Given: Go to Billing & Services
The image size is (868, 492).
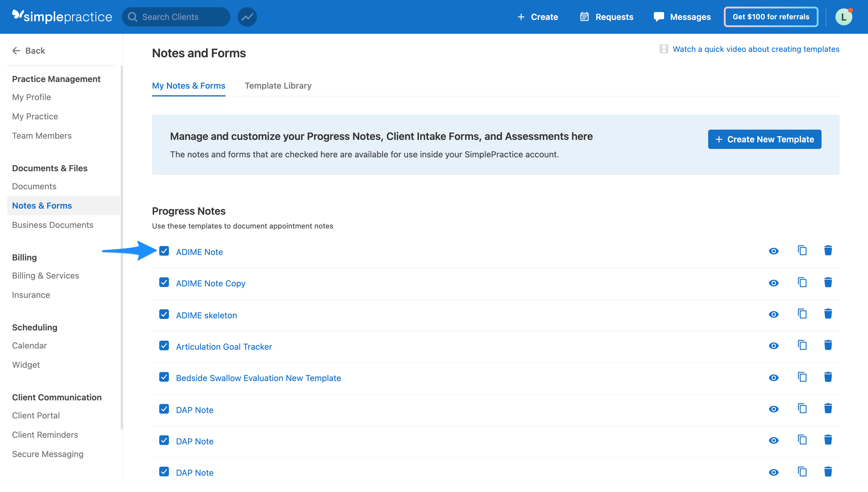Looking at the screenshot, I should click(x=46, y=276).
